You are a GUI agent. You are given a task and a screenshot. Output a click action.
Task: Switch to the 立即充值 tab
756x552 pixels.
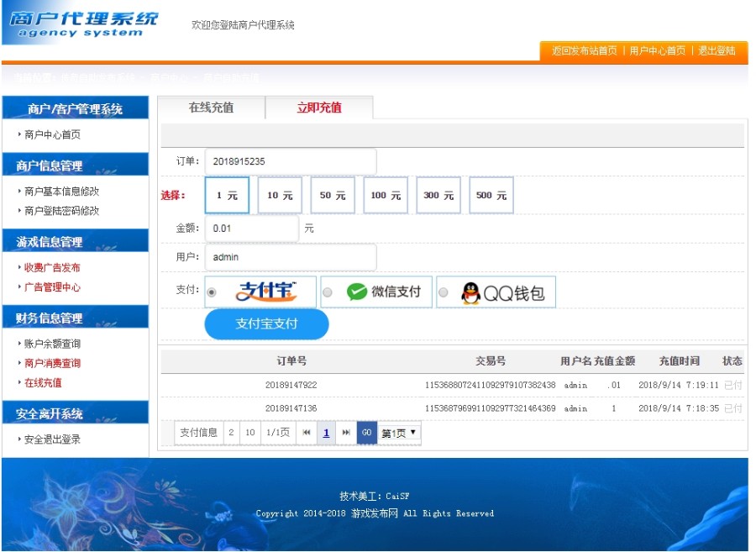click(x=317, y=108)
